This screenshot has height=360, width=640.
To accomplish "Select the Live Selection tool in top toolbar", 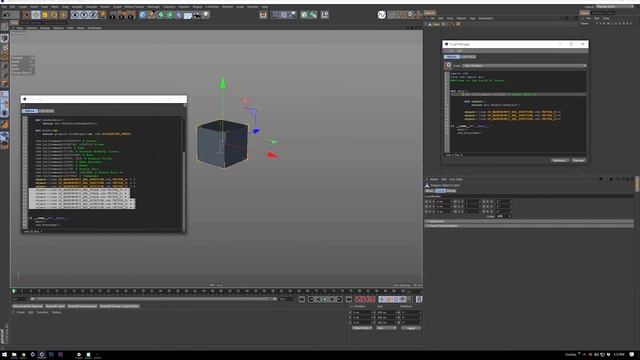I will point(27,15).
